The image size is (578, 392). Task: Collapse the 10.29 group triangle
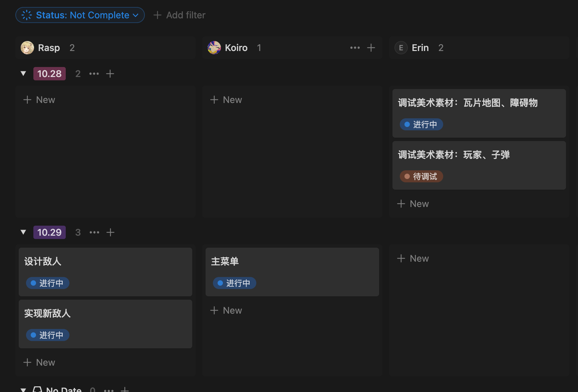click(x=23, y=232)
